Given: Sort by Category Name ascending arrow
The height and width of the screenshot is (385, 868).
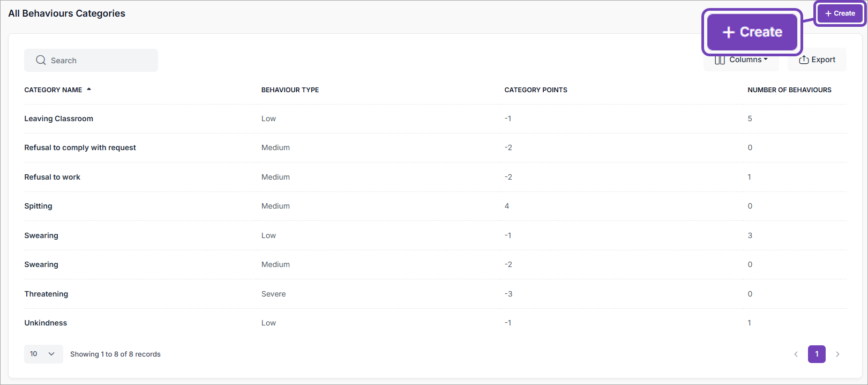Looking at the screenshot, I should coord(89,90).
